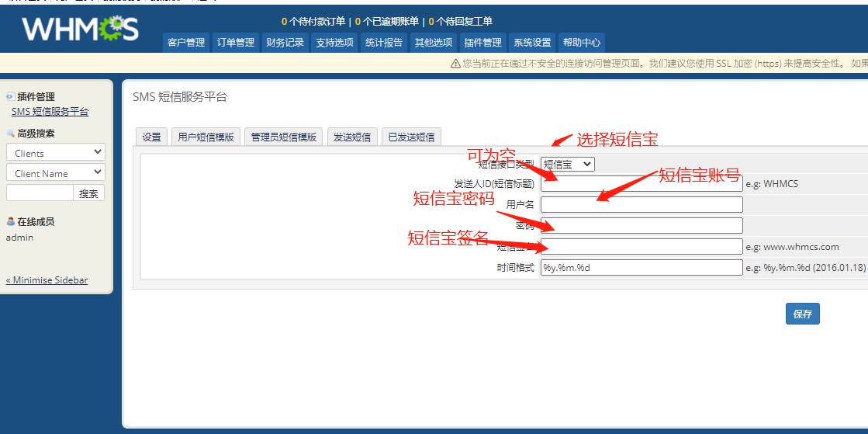
Task: Click the 时间格式 input field
Action: [x=641, y=268]
